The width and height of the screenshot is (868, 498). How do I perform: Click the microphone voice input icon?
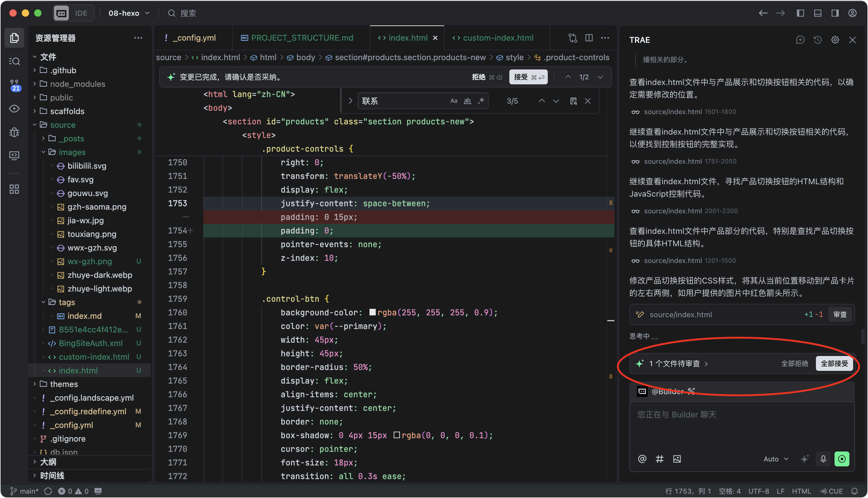(x=823, y=459)
